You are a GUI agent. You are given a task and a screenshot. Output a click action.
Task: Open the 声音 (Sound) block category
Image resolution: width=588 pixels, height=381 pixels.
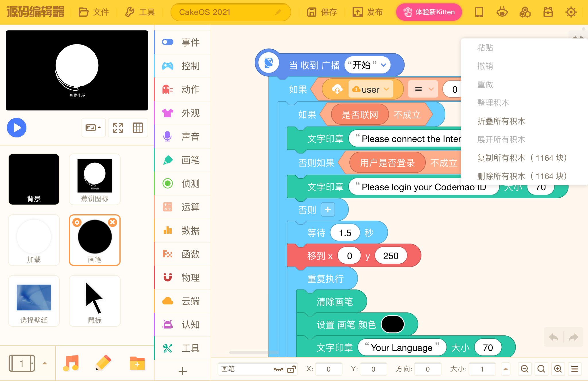coord(183,136)
